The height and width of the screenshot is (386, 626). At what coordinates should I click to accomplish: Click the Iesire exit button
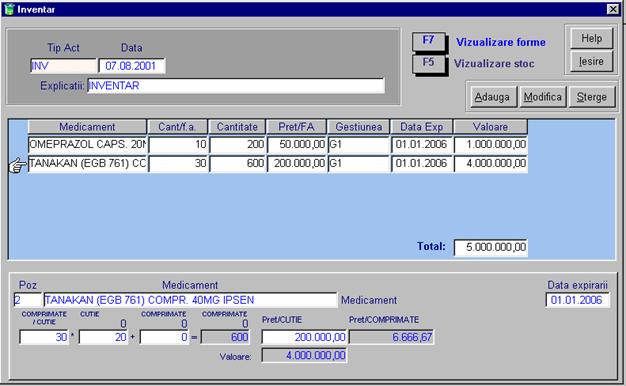591,61
